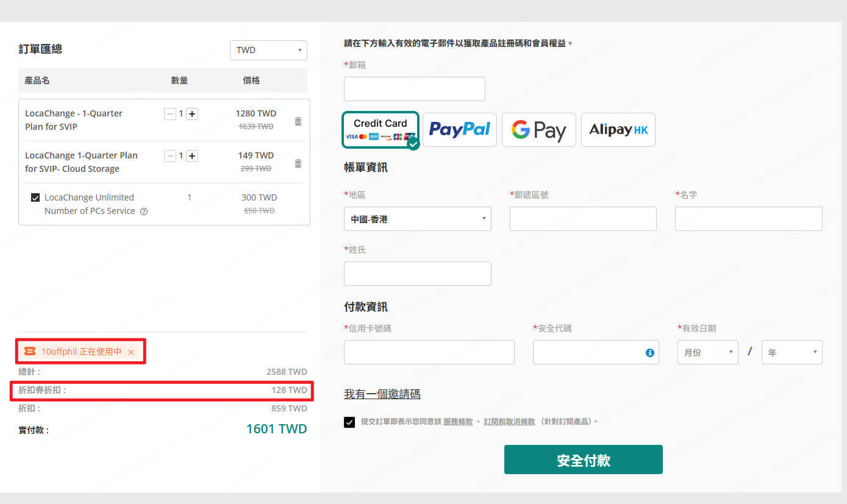Remove the 10offphil coupon code
Viewport: 847px width, 504px height.
(x=131, y=352)
